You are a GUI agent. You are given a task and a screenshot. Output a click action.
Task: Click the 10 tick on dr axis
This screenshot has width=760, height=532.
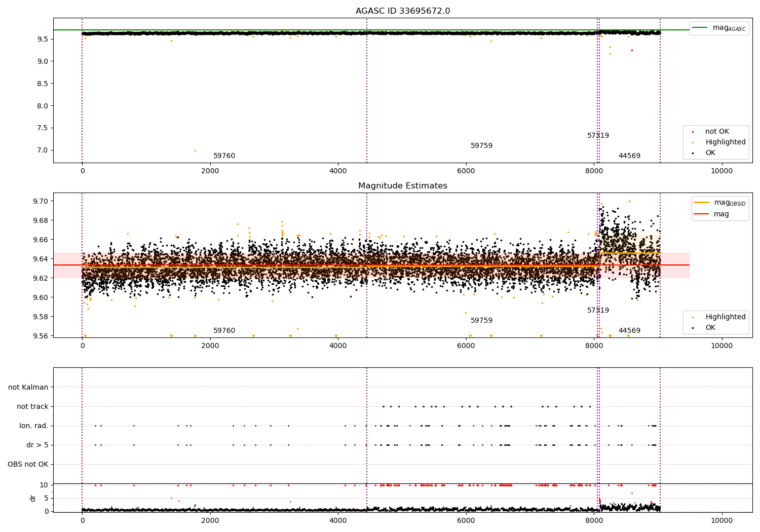pos(44,485)
